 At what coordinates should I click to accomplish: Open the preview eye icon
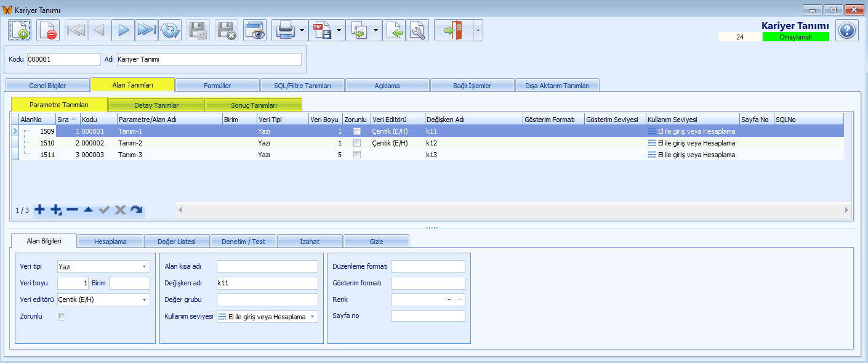254,30
